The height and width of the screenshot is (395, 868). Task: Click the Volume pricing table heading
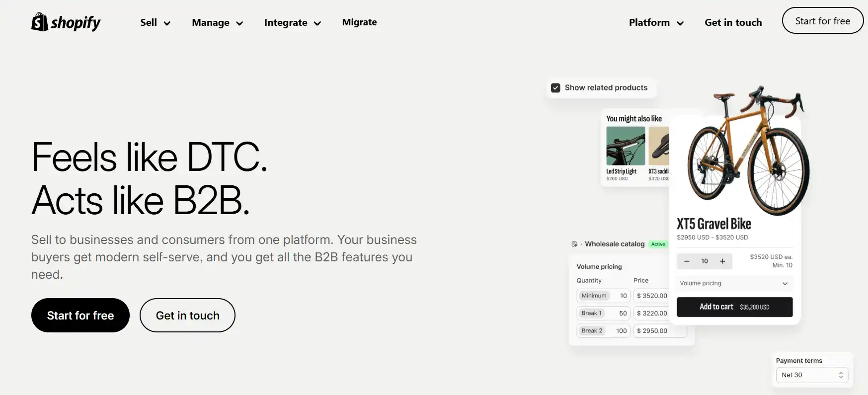tap(599, 267)
